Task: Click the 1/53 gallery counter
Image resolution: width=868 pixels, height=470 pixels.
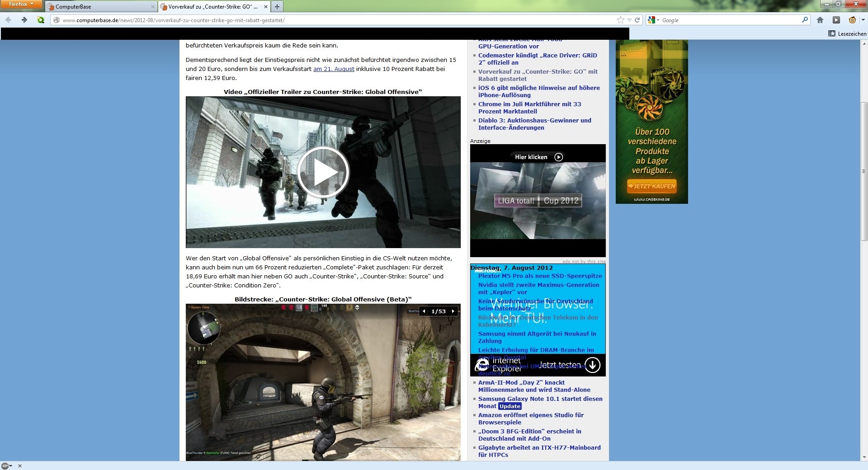Action: 439,311
